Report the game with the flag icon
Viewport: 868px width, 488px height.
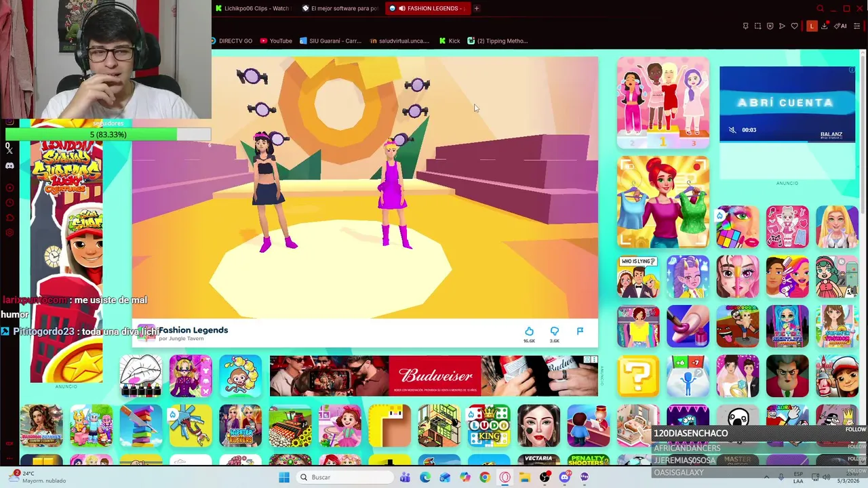point(580,331)
